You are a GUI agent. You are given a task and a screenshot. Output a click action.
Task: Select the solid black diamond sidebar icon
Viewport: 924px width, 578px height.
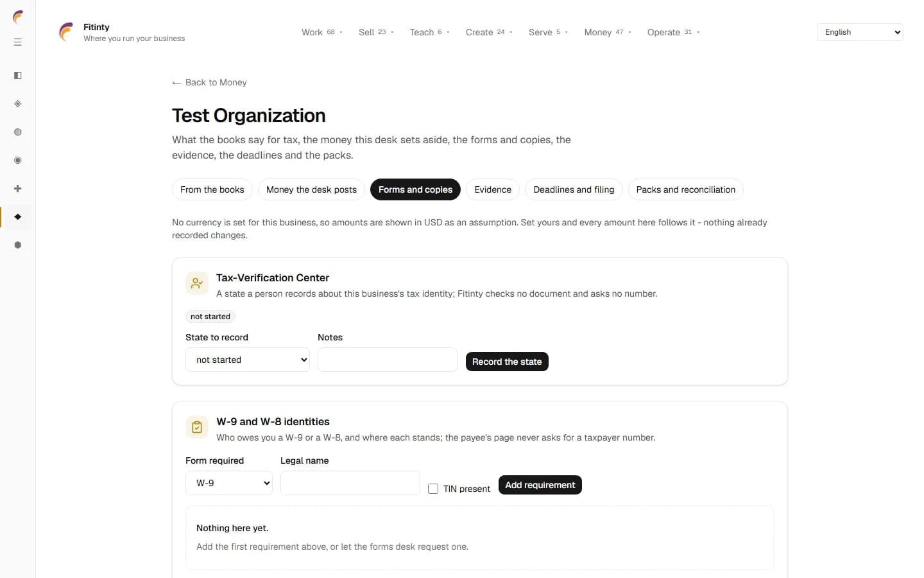(18, 217)
